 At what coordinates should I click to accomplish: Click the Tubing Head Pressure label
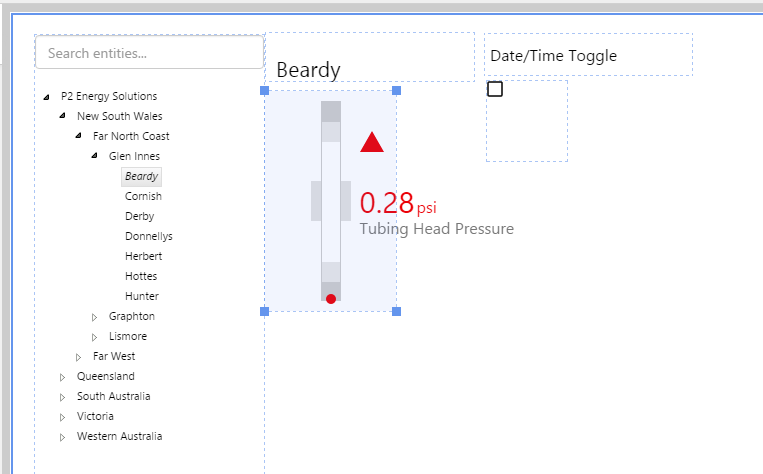coord(436,229)
